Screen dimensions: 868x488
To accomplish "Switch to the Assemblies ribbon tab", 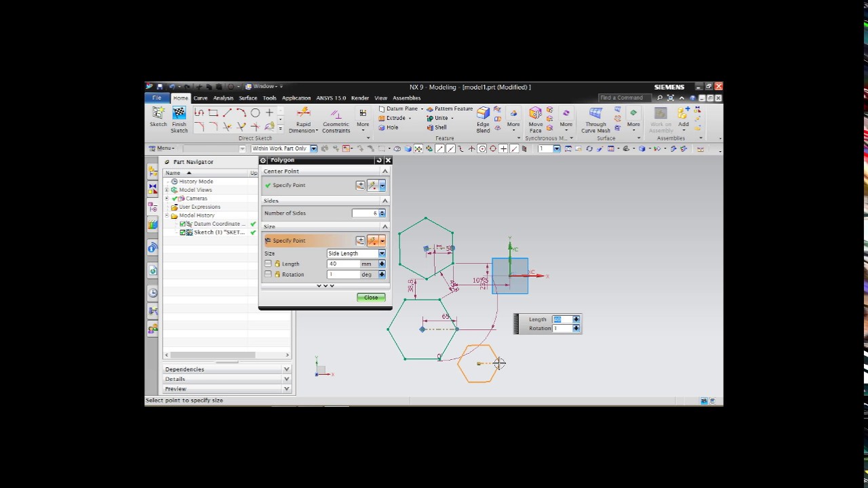I will point(407,98).
